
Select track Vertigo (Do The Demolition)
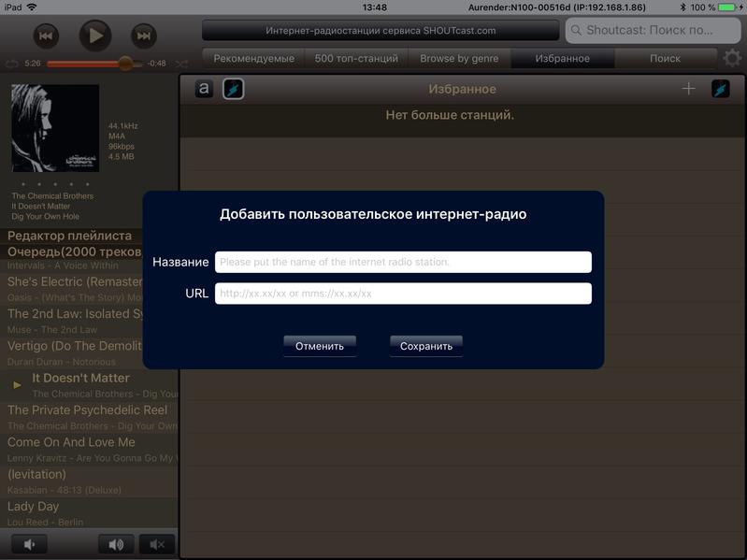tap(71, 353)
